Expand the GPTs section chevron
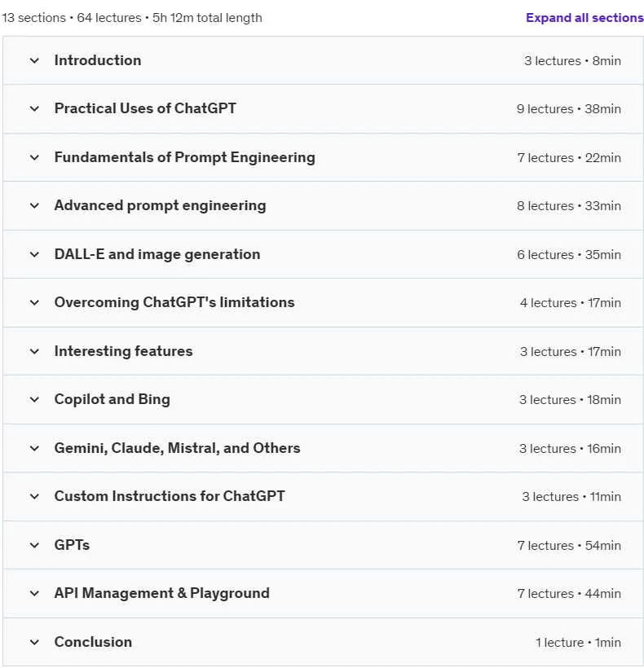This screenshot has height=668, width=644. pos(34,545)
